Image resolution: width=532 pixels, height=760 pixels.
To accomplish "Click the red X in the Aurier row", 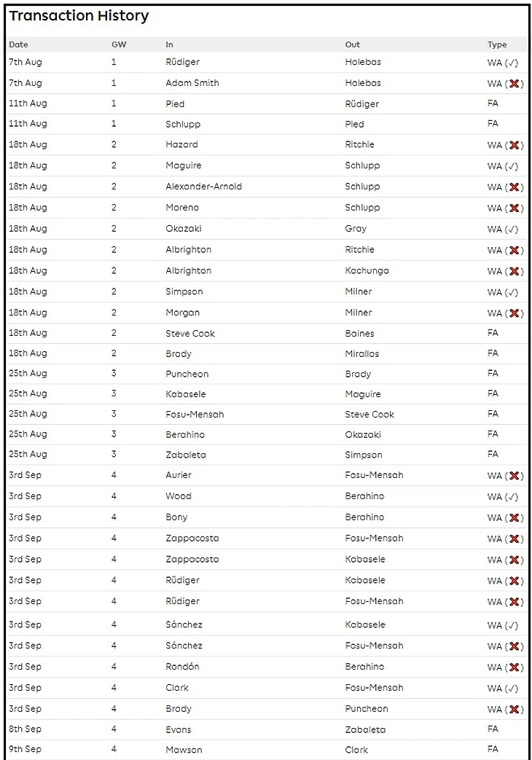I will [x=513, y=476].
